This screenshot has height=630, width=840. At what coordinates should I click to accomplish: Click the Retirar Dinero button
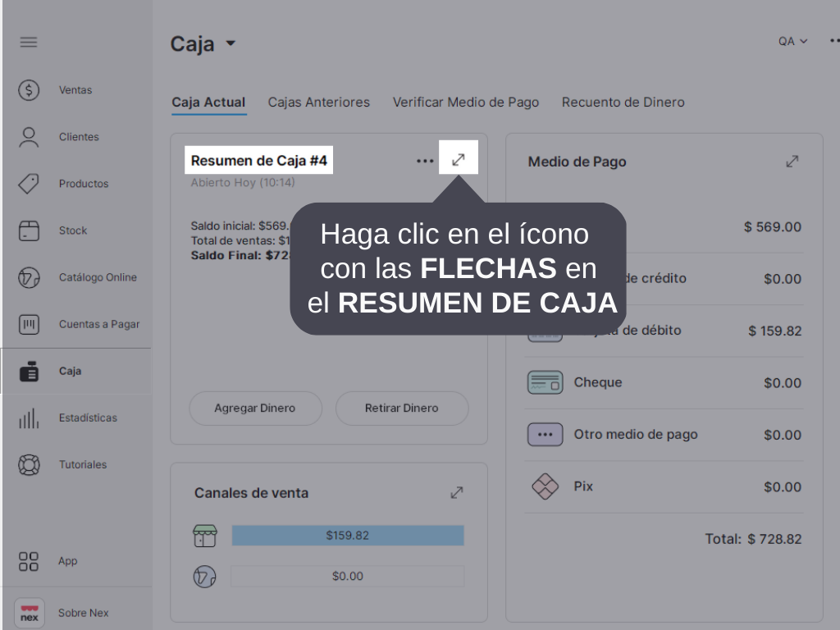pyautogui.click(x=402, y=409)
